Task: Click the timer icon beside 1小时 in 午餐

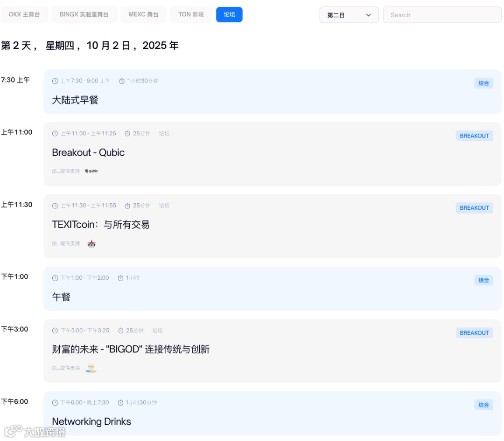Action: pos(120,278)
